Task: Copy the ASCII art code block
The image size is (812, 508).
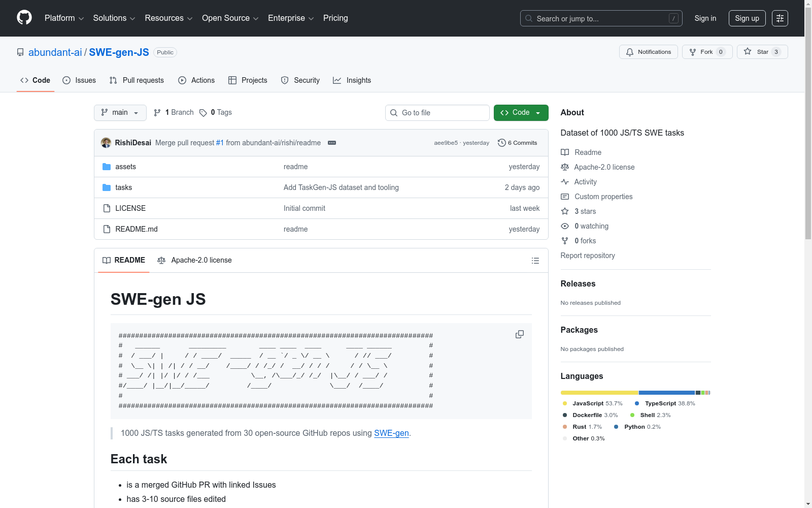Action: pos(520,334)
